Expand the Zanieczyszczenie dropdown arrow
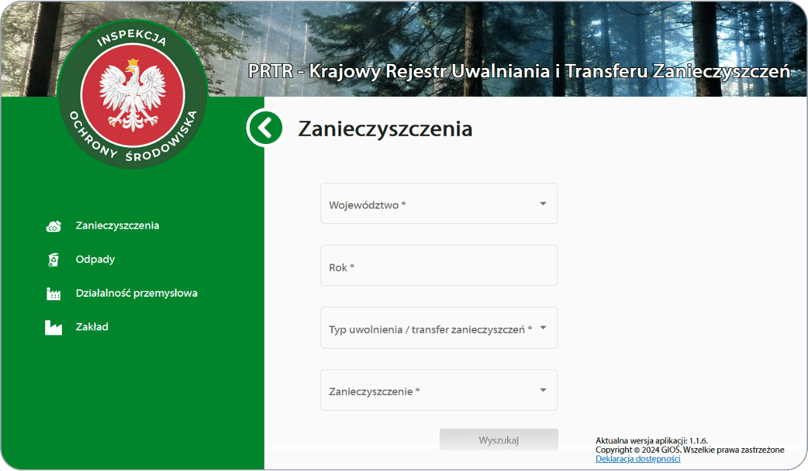 click(543, 391)
